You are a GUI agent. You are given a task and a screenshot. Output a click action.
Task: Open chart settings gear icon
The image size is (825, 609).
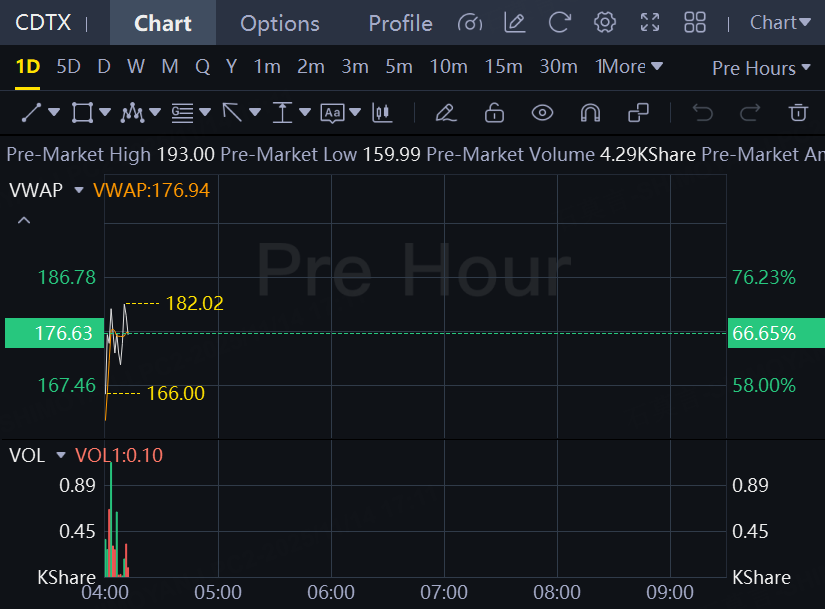pos(605,23)
